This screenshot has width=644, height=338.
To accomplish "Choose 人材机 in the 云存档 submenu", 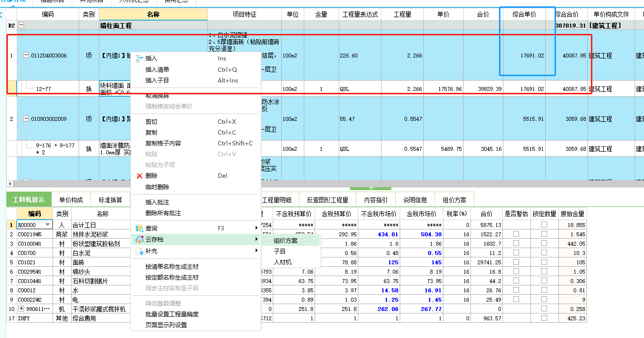I will tap(291, 262).
